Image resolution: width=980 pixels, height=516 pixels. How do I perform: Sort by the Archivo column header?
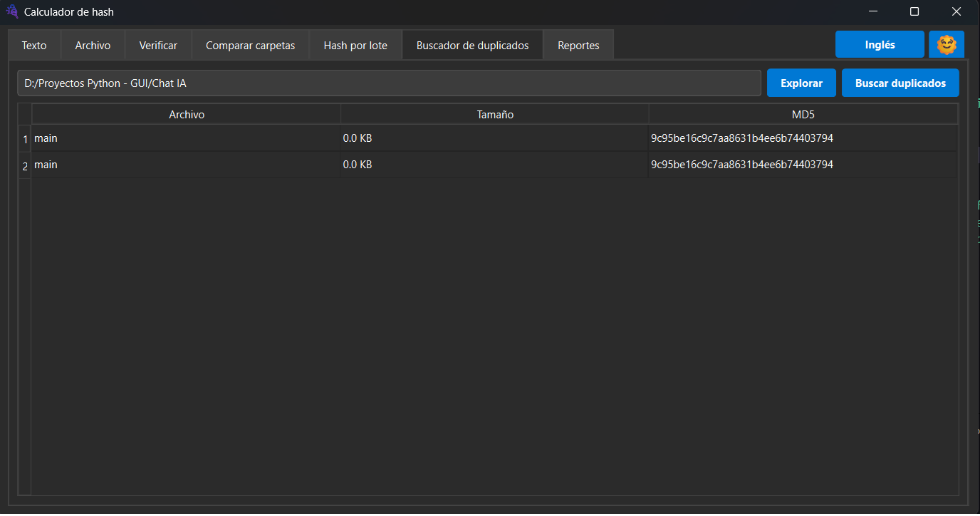[x=187, y=114]
